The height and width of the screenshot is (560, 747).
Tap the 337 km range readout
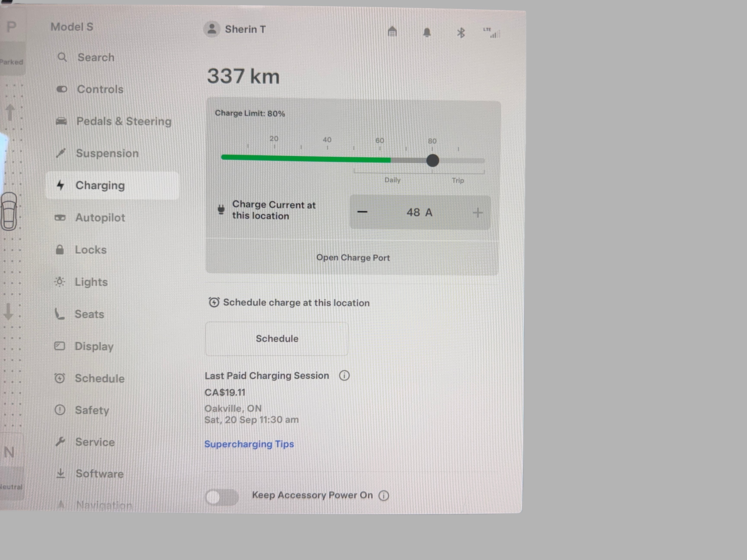(243, 76)
